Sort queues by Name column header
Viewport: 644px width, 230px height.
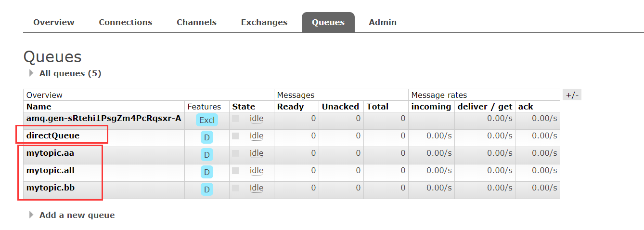point(39,107)
